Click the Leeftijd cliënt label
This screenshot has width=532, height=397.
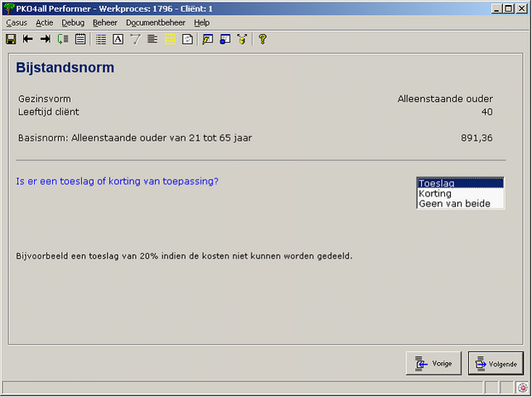[x=49, y=112]
